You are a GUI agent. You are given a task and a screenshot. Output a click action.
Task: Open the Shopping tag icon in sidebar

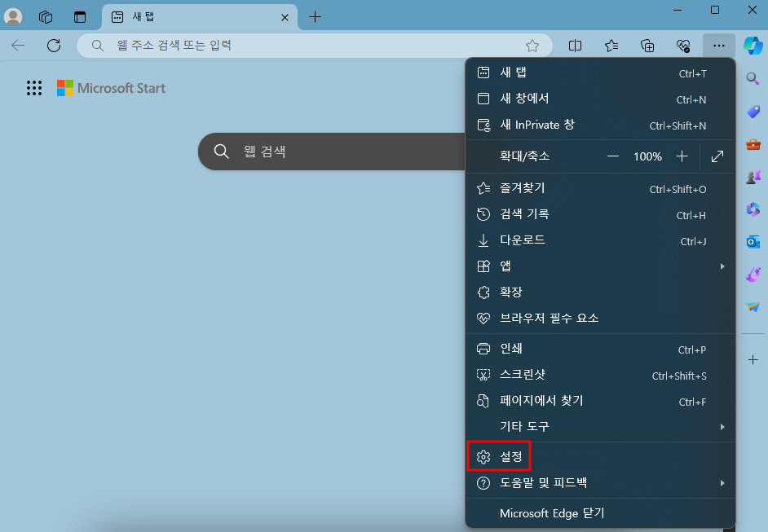pos(753,111)
